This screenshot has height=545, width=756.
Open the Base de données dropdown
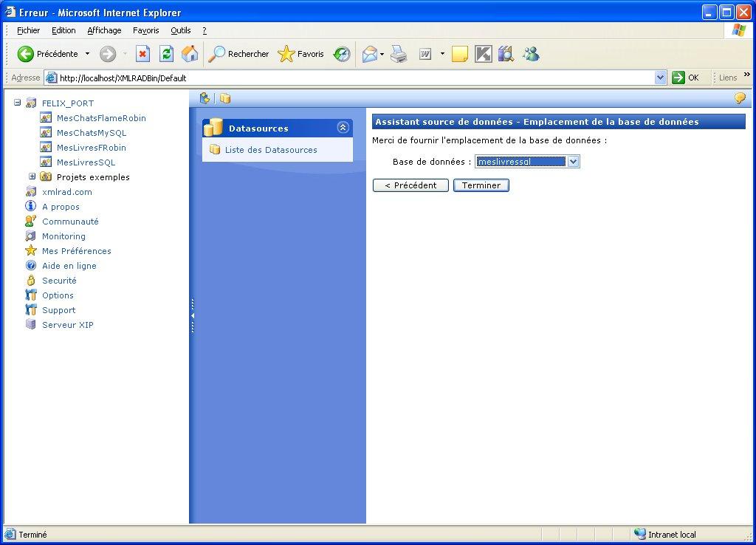pos(573,162)
